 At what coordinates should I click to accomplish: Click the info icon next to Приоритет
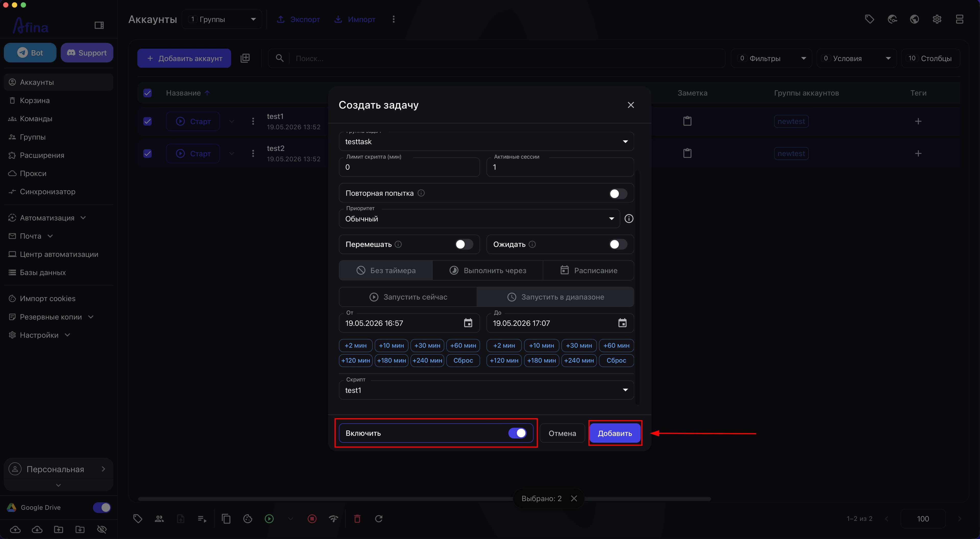[629, 219]
